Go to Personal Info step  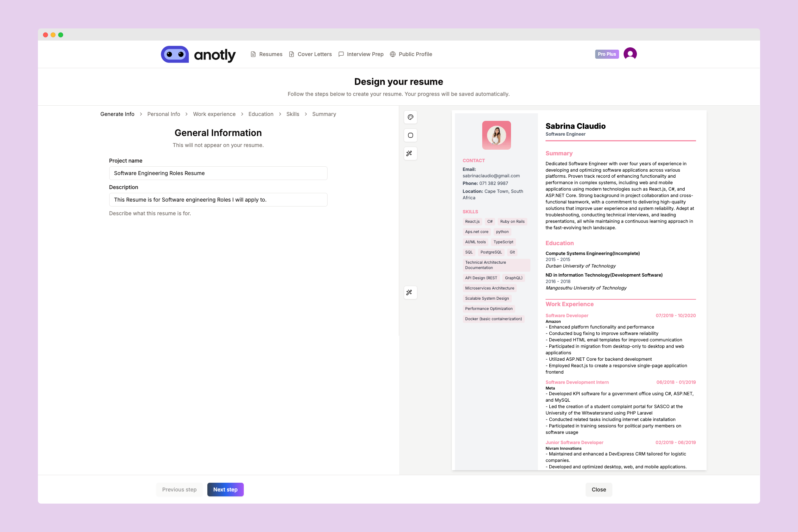[163, 114]
